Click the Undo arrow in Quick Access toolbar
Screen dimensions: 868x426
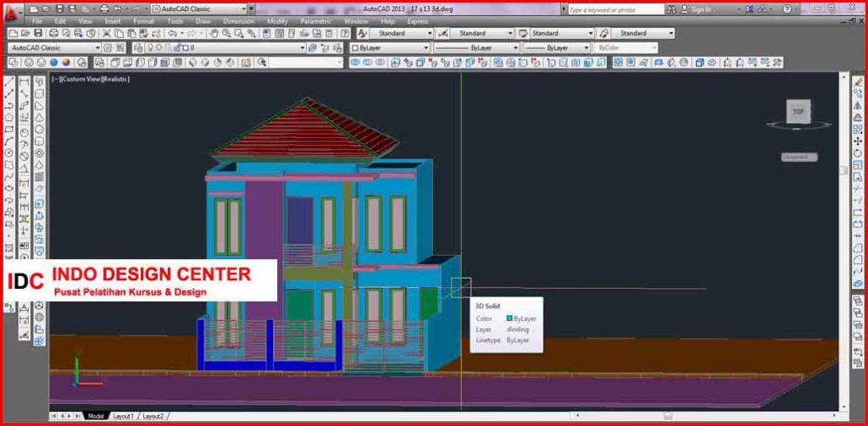coord(117,8)
